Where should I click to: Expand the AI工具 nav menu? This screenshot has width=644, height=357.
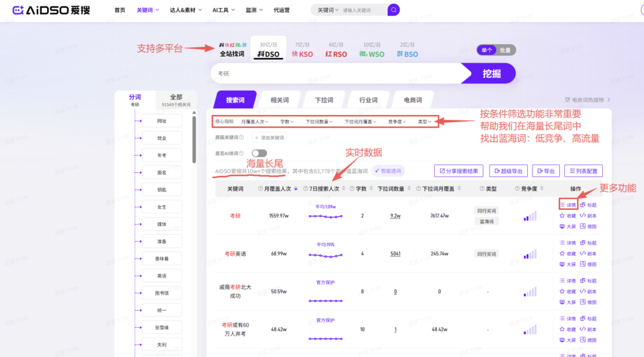pyautogui.click(x=224, y=10)
